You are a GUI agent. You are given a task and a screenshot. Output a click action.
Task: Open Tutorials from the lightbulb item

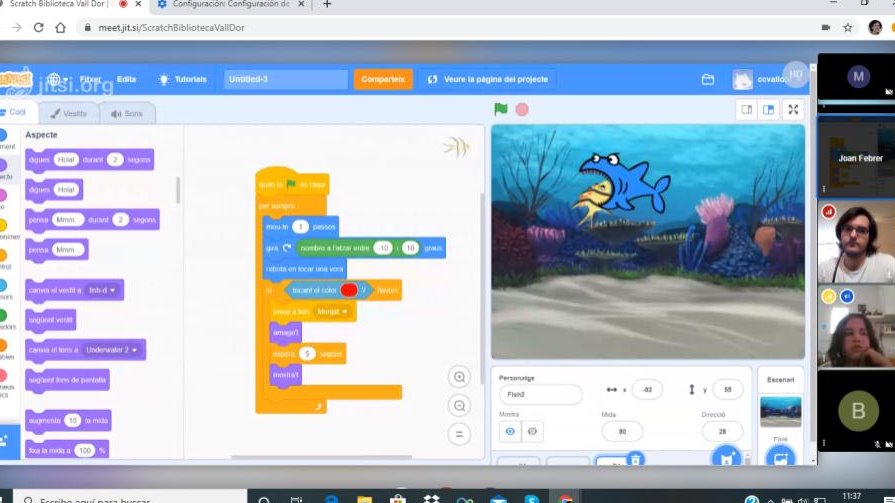[x=183, y=79]
